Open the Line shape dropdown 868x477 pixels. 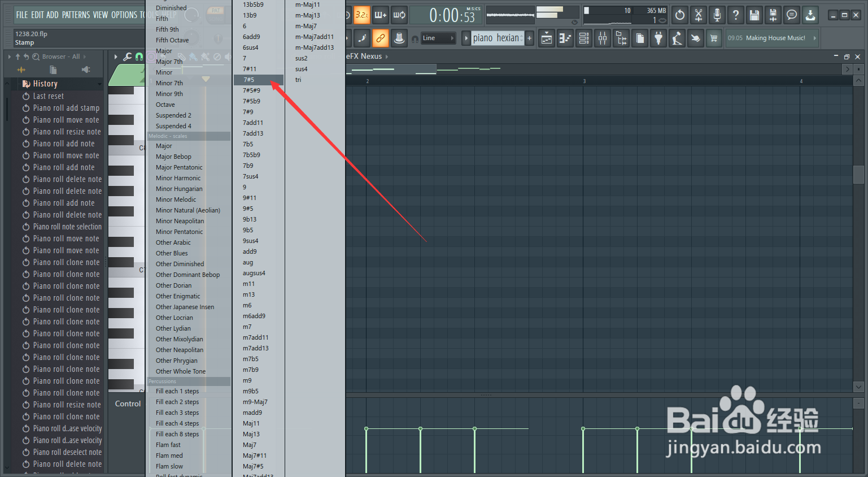tap(439, 38)
